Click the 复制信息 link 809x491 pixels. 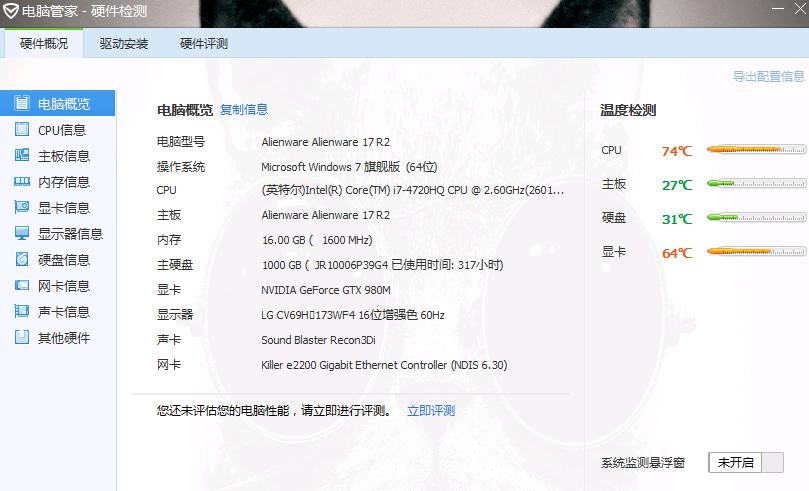(x=244, y=109)
